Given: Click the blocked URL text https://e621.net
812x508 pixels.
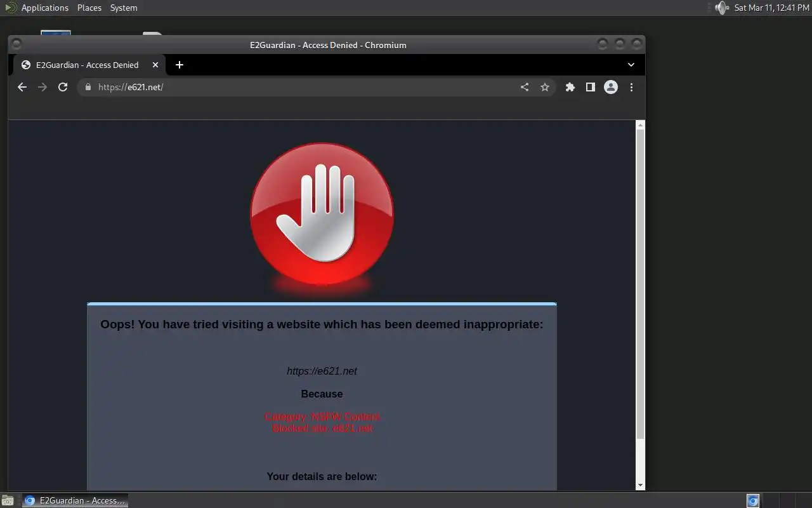Looking at the screenshot, I should (x=322, y=371).
